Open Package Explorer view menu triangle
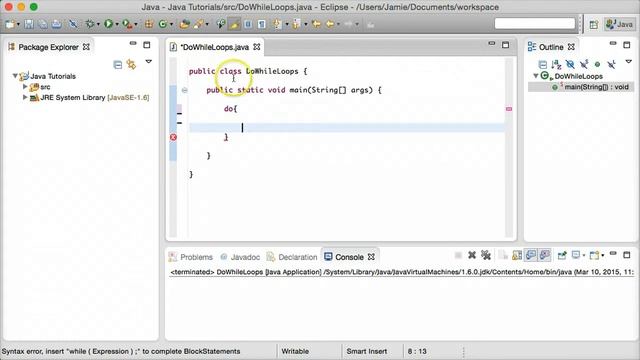The width and height of the screenshot is (640, 360). (149, 62)
